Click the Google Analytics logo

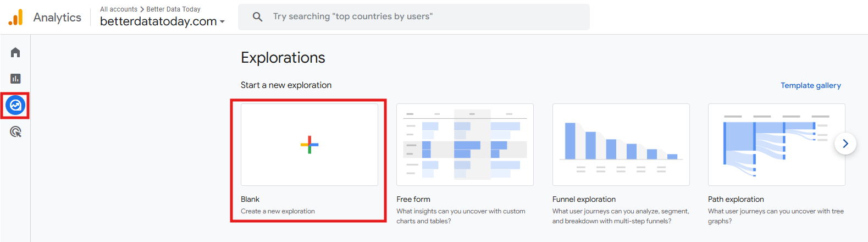click(15, 17)
